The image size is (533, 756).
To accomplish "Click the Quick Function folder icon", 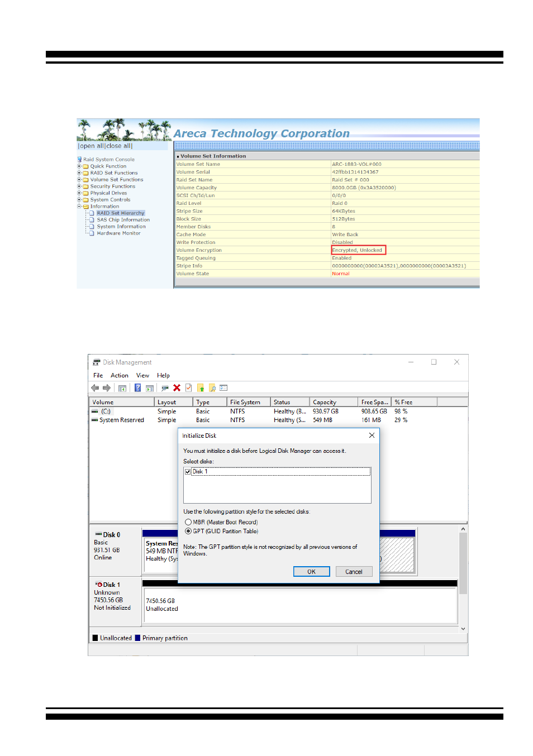I will pos(86,166).
